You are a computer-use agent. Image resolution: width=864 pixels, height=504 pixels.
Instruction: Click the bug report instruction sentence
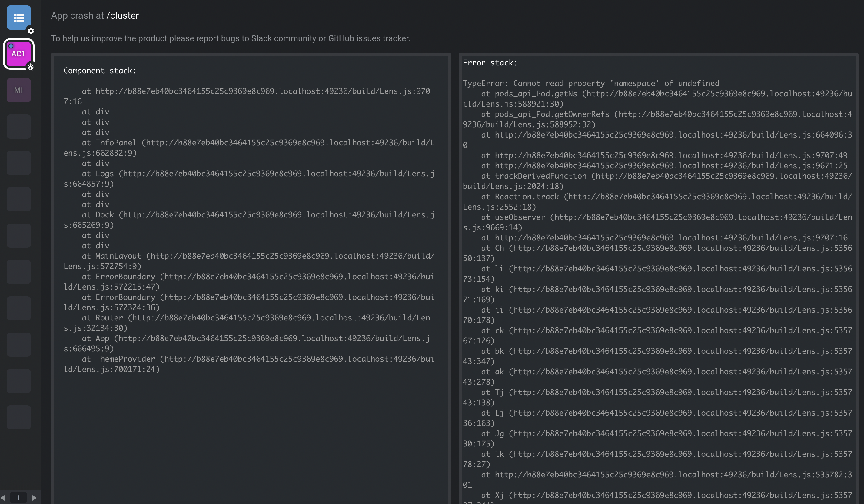point(231,38)
